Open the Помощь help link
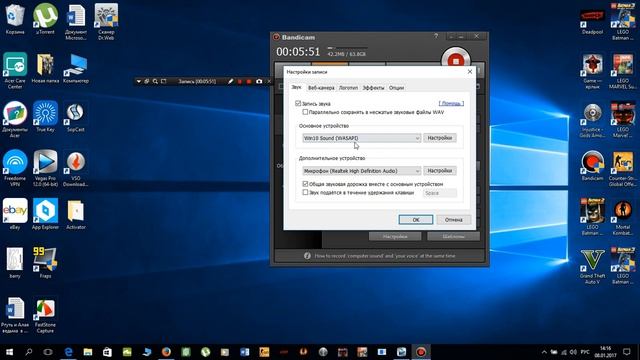This screenshot has height=360, width=640. tap(451, 103)
